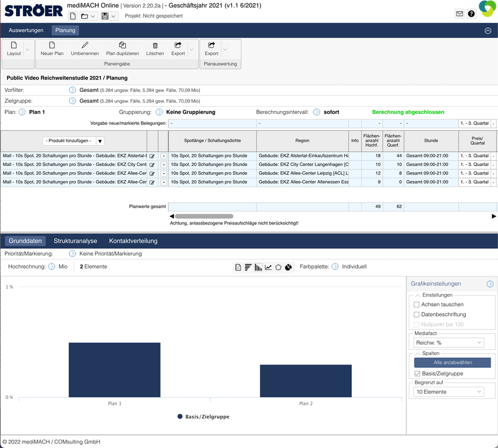Expand the 10 Elemente limit dropdown
Image resolution: width=498 pixels, height=448 pixels.
[x=449, y=392]
